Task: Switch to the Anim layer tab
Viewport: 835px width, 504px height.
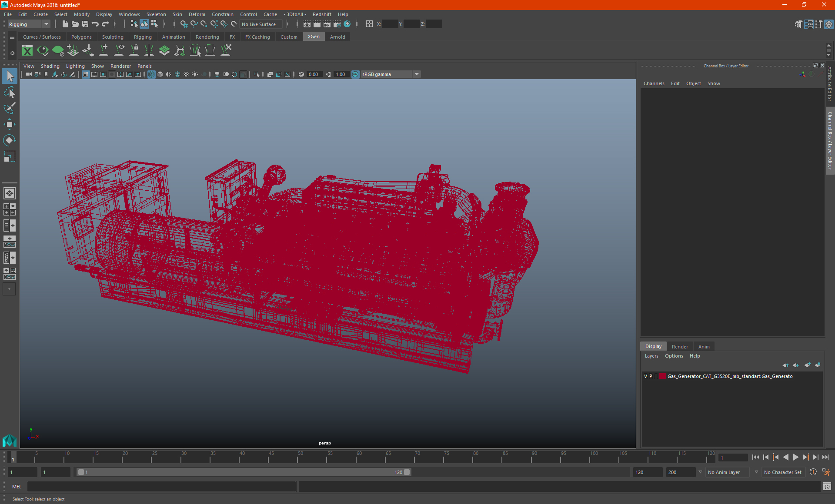Action: (704, 347)
